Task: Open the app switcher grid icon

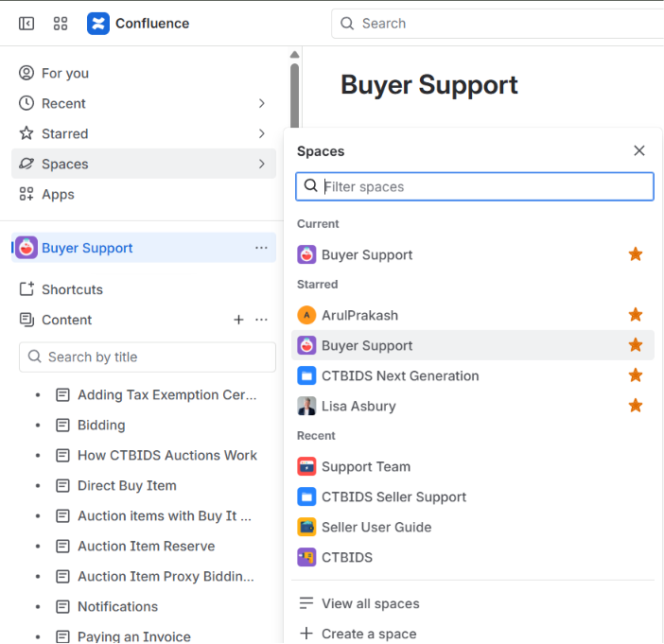Action: (61, 24)
